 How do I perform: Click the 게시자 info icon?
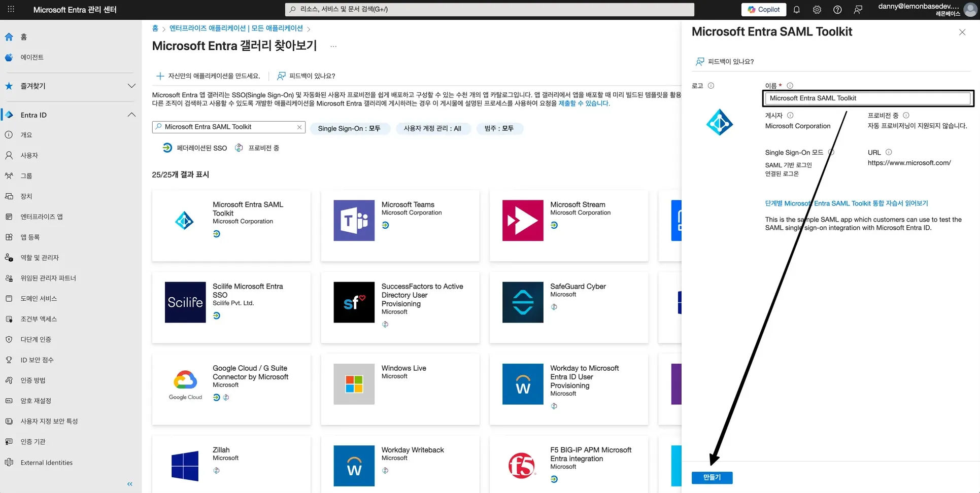(790, 116)
